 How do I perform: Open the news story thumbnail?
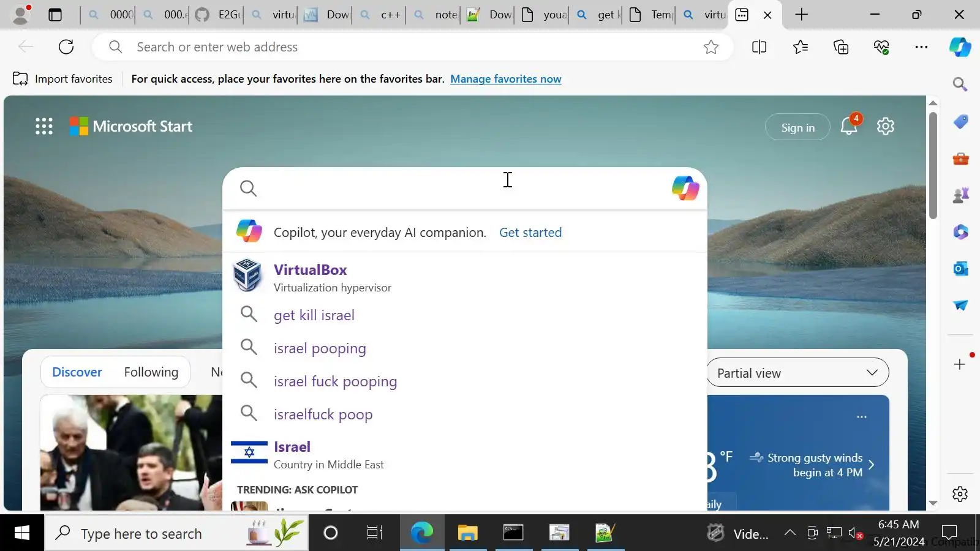click(131, 452)
